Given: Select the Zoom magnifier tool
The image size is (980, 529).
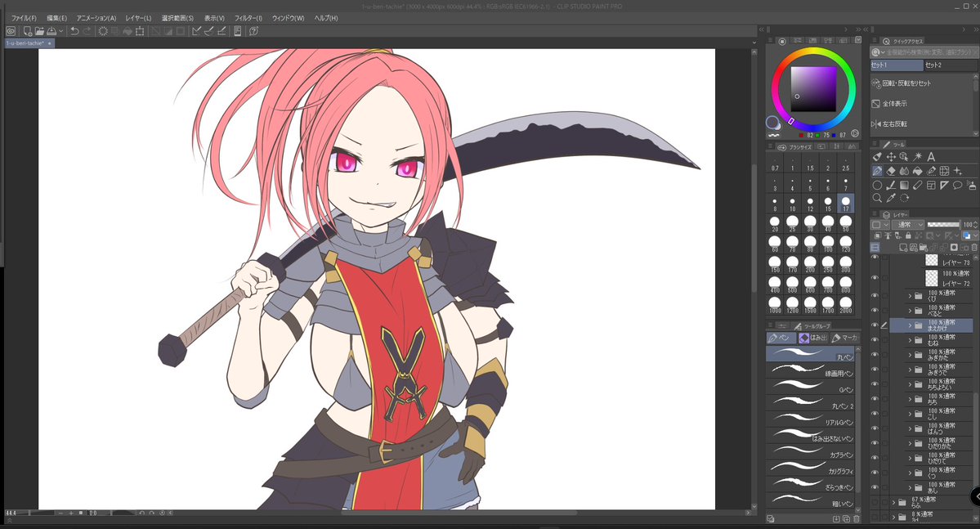Looking at the screenshot, I should pos(878,198).
